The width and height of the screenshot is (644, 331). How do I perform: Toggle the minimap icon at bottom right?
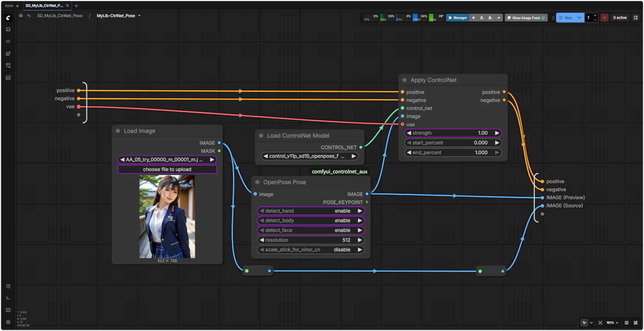[626, 322]
